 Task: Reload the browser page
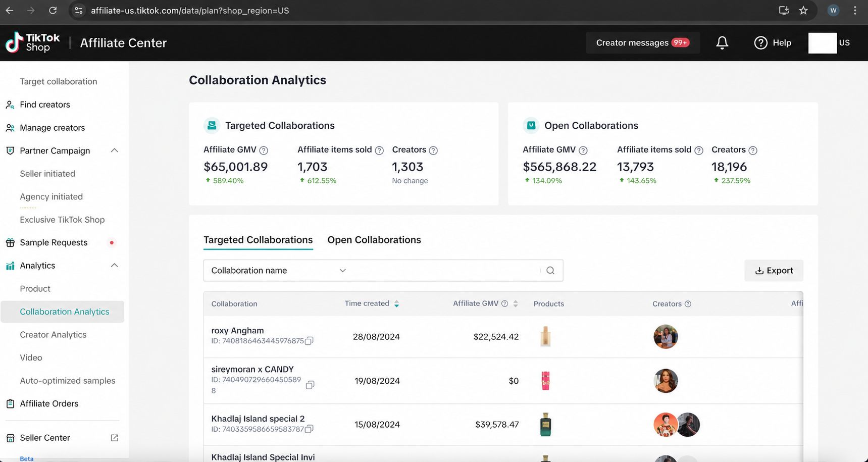click(53, 10)
